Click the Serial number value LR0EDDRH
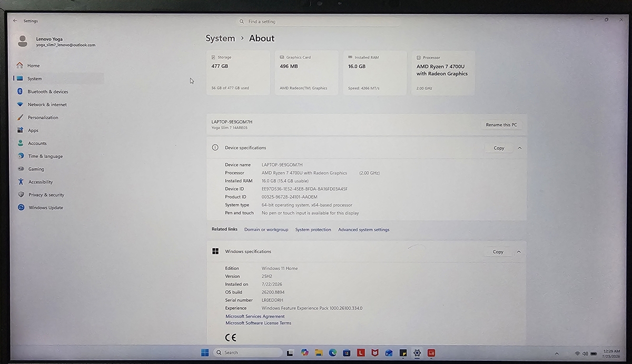Screen dimensions: 632x364 click(272, 300)
